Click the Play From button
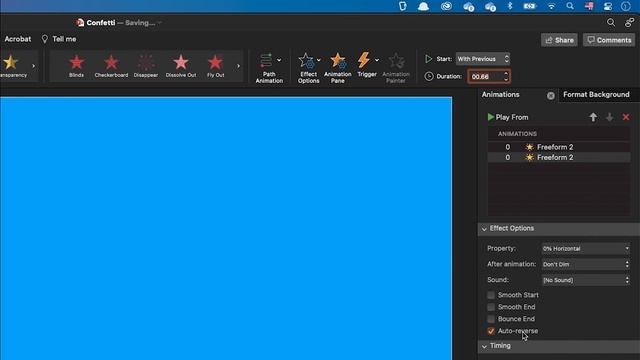The image size is (640, 360). (508, 117)
